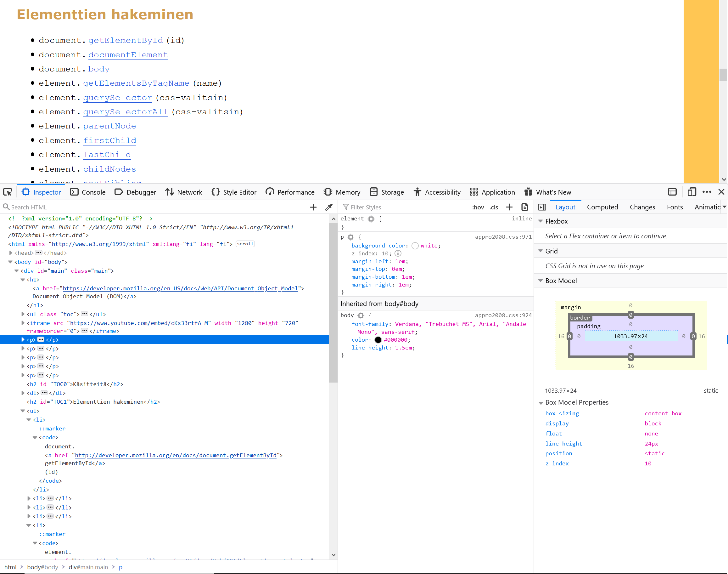Switch to the Fonts tab
The image size is (728, 574).
point(675,207)
